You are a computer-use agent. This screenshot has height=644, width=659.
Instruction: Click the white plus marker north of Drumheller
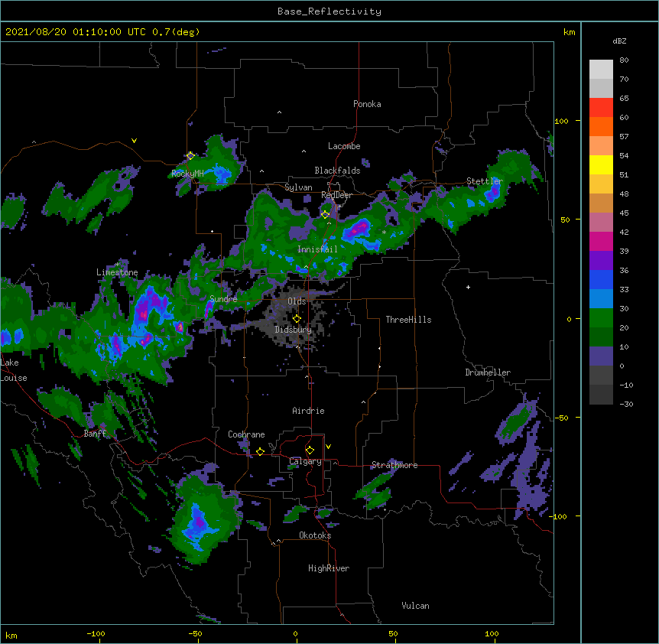[468, 287]
